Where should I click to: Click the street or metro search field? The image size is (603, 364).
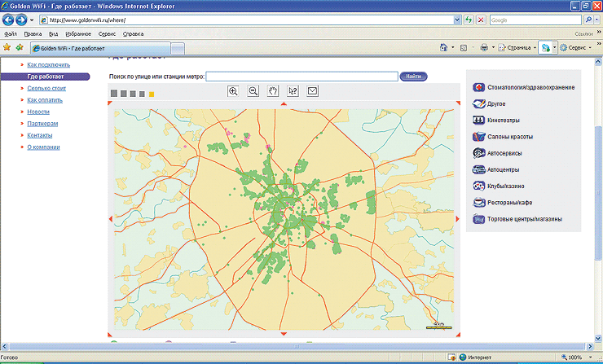301,77
